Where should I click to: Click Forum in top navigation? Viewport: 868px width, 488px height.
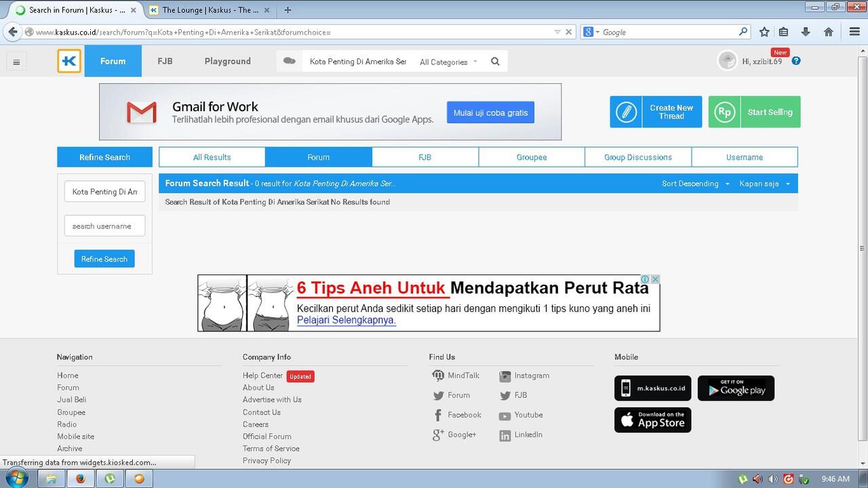click(x=113, y=61)
